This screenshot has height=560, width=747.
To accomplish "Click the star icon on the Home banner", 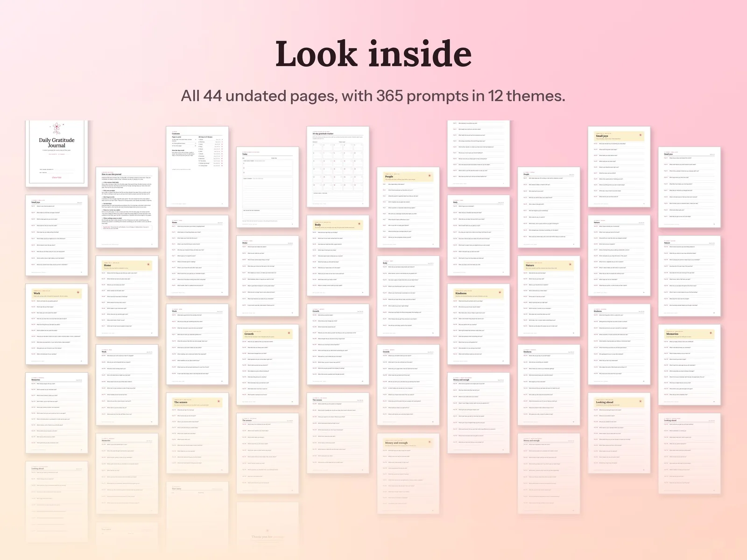I will 148,265.
